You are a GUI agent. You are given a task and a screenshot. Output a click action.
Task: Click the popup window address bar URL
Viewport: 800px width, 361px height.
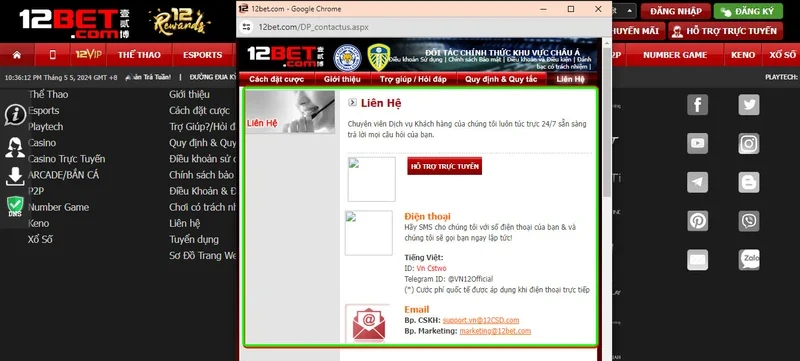313,27
